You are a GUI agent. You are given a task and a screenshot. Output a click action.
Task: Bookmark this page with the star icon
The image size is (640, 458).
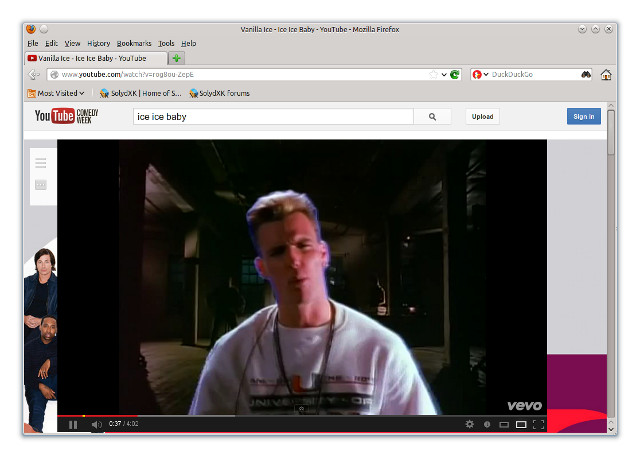(x=433, y=75)
